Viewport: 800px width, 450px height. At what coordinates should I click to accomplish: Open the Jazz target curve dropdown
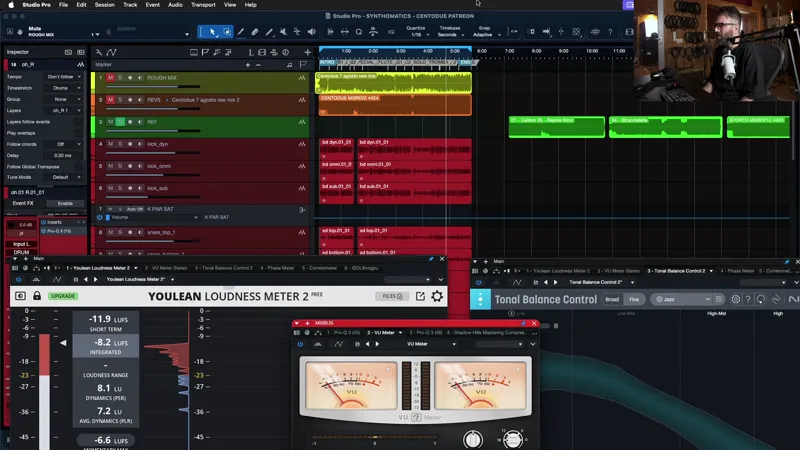[x=681, y=299]
